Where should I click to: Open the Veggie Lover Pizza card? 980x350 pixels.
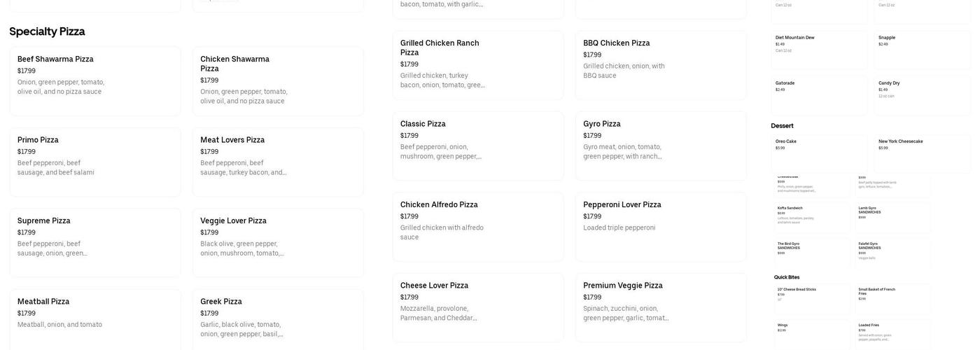[278, 242]
